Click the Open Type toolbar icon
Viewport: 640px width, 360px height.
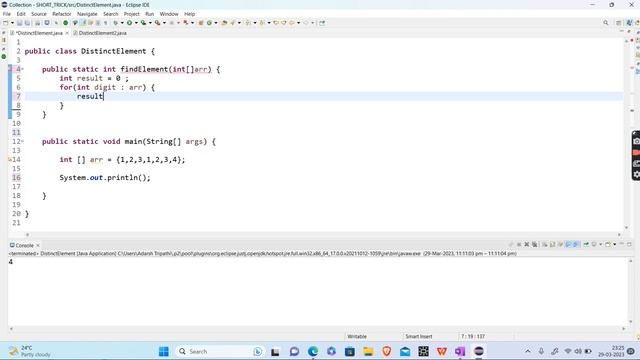coord(224,23)
